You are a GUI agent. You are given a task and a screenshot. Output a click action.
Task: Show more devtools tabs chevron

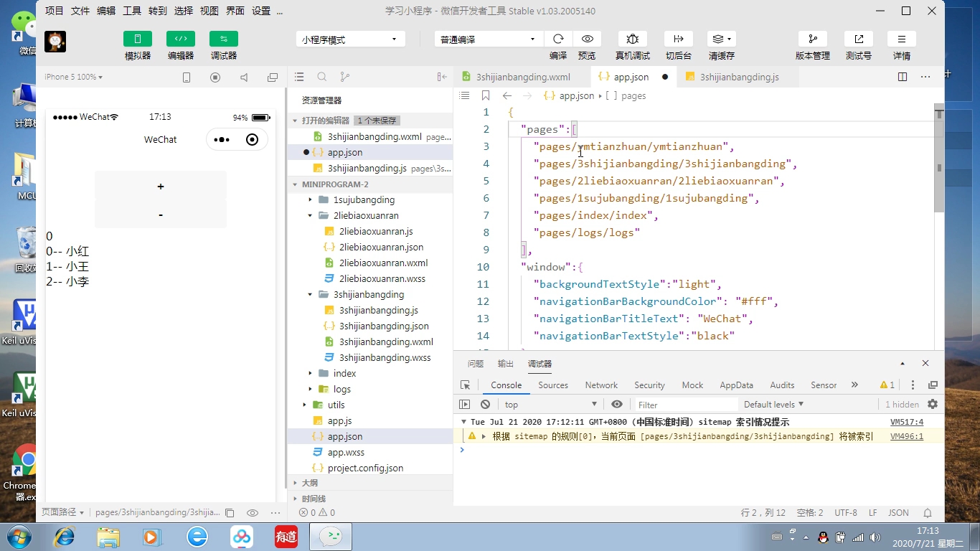coord(854,385)
